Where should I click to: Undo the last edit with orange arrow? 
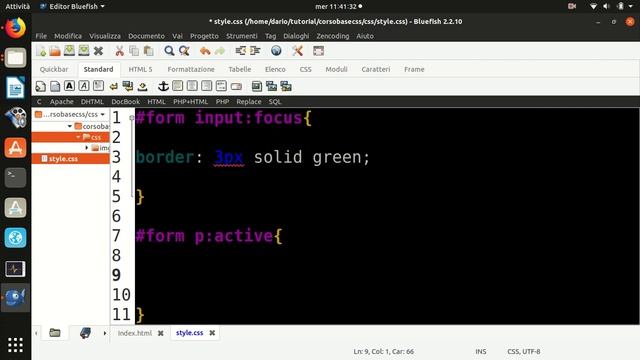point(205,51)
